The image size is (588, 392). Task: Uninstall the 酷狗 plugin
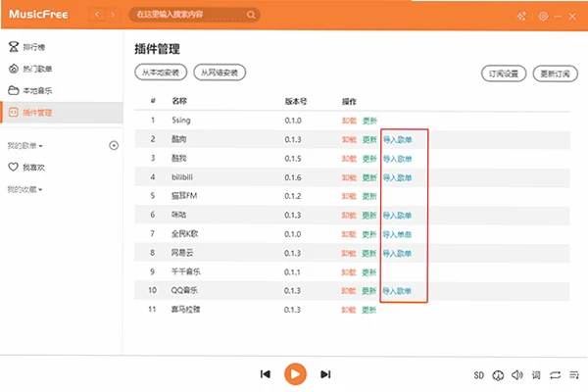pos(349,139)
